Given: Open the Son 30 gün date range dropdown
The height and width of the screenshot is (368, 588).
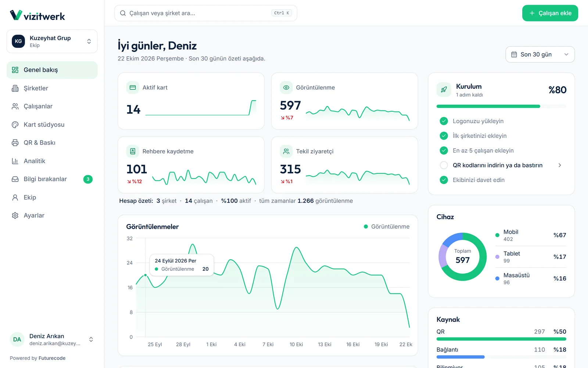Looking at the screenshot, I should 540,54.
